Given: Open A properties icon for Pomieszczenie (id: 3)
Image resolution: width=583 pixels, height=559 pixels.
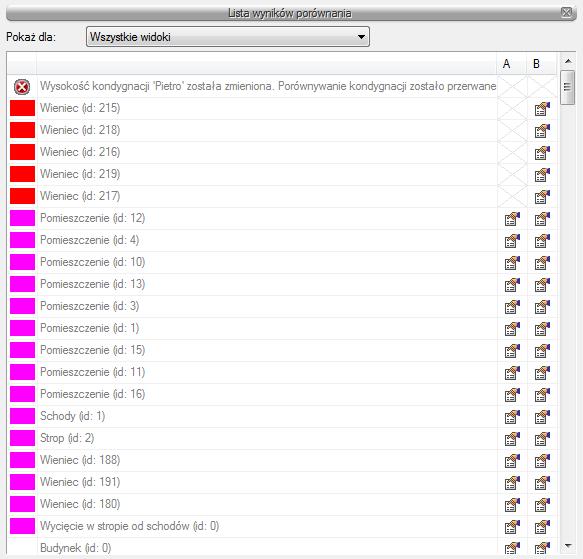Looking at the screenshot, I should [512, 306].
